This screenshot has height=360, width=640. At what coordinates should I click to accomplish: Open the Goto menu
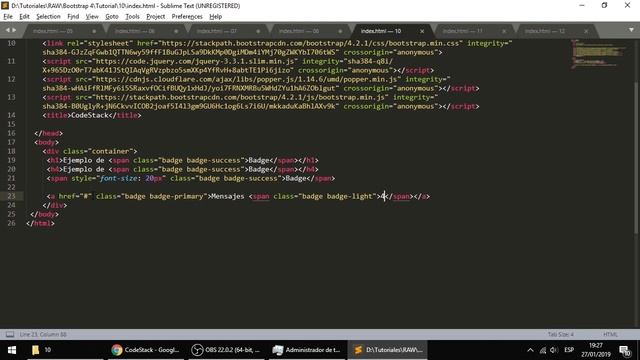point(111,17)
